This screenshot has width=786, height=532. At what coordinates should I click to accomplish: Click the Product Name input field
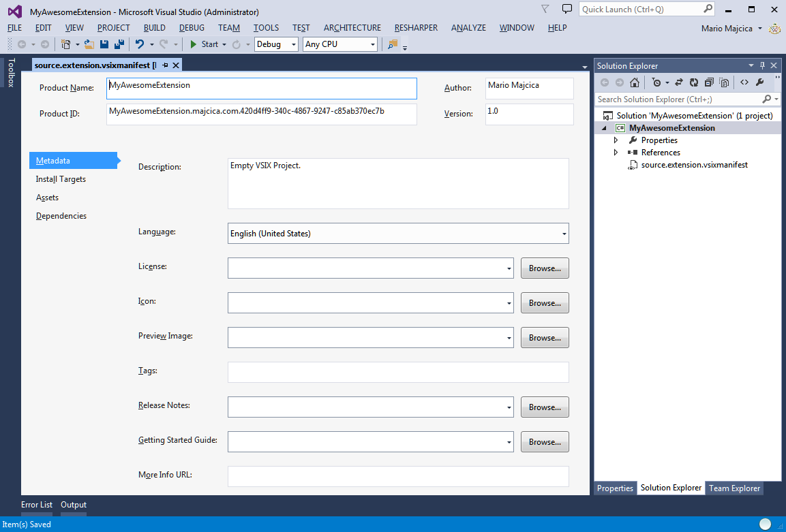point(262,89)
